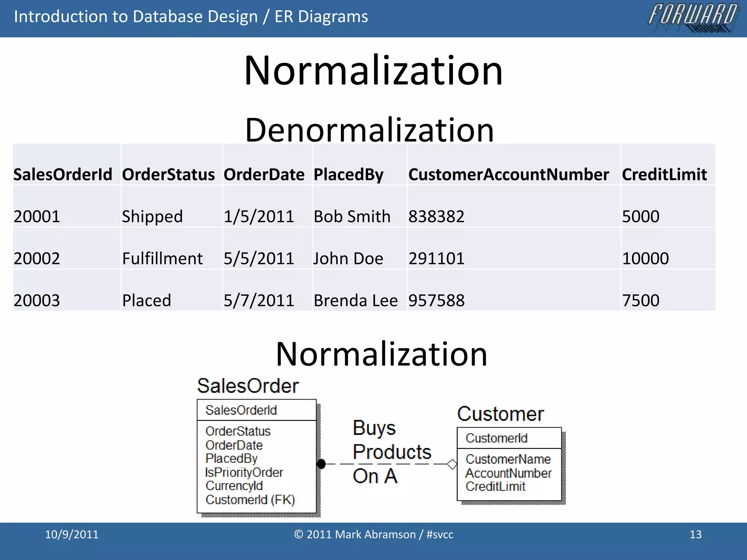Click the OrderStatus column header
This screenshot has width=747, height=560.
pos(168,174)
